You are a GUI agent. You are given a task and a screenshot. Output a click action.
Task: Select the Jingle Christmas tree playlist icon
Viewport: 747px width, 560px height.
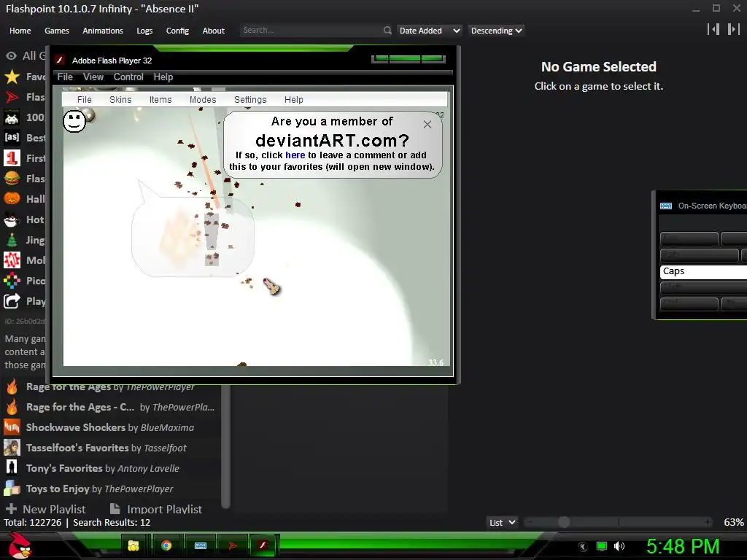pos(12,240)
